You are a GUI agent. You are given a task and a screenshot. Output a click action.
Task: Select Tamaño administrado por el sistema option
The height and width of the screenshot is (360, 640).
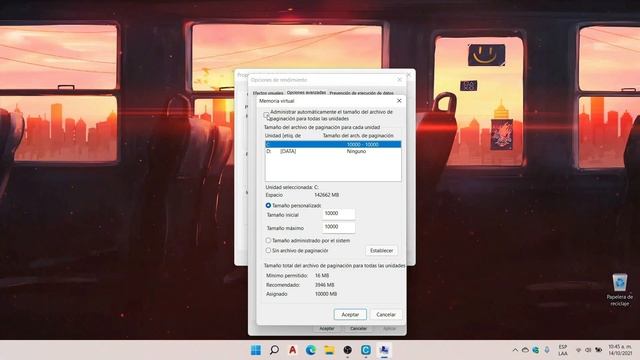(x=268, y=240)
